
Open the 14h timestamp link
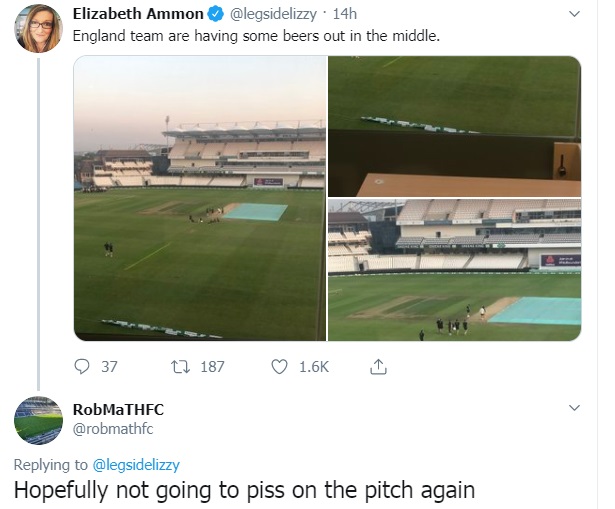[x=345, y=14]
